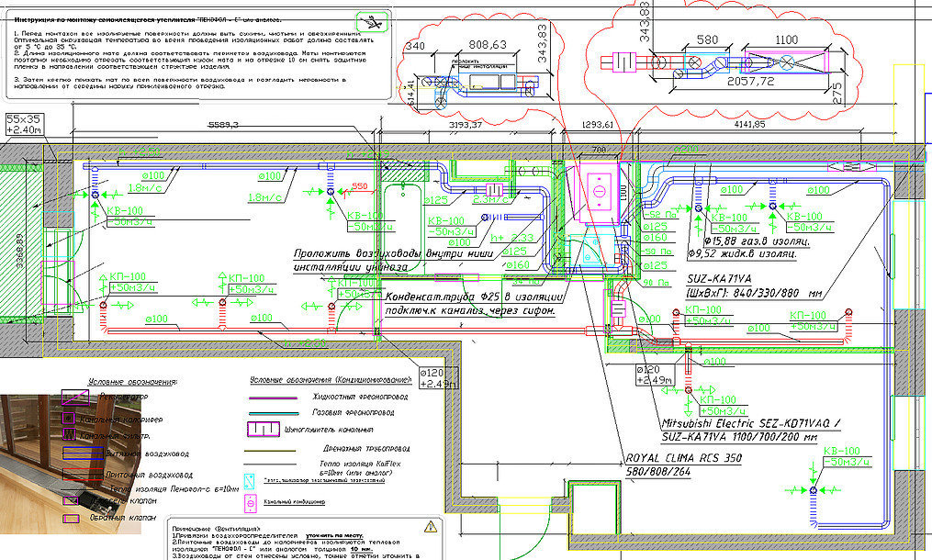This screenshot has height=560, width=932.
Task: Click the red 550 dimension label
Action: (358, 185)
